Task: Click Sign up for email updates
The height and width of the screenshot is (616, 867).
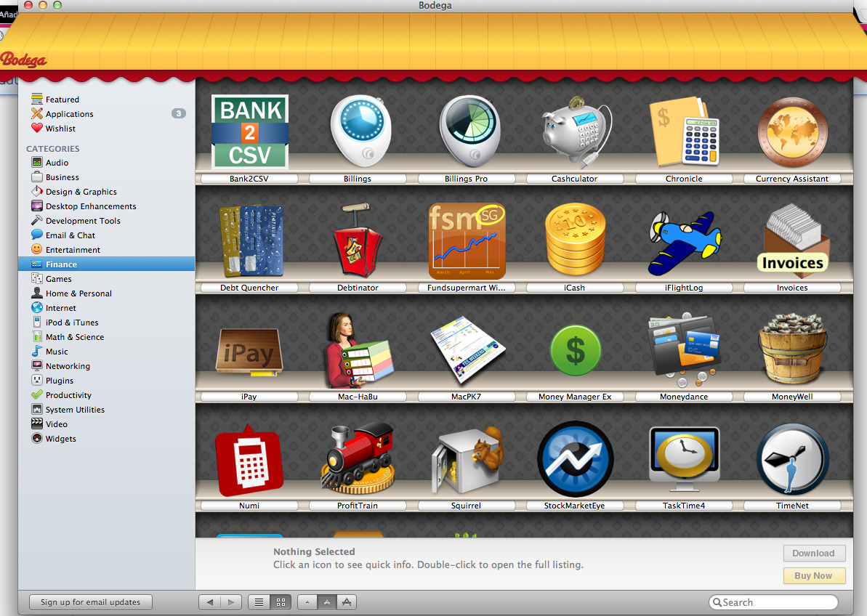Action: coord(90,602)
